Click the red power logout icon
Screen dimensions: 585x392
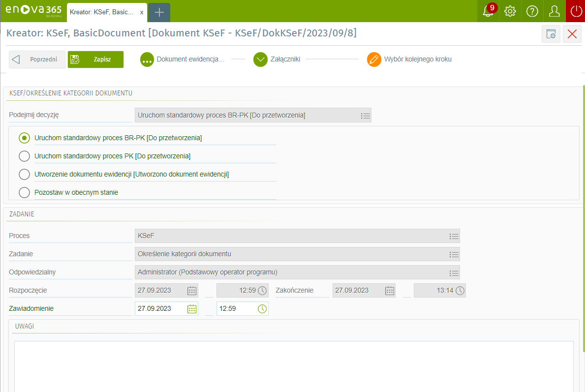pyautogui.click(x=576, y=11)
